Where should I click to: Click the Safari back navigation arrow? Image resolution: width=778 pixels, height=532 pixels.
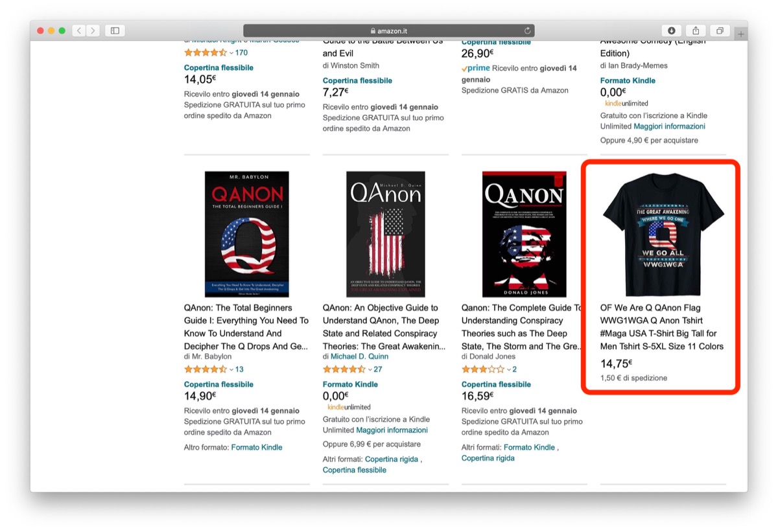coord(78,30)
